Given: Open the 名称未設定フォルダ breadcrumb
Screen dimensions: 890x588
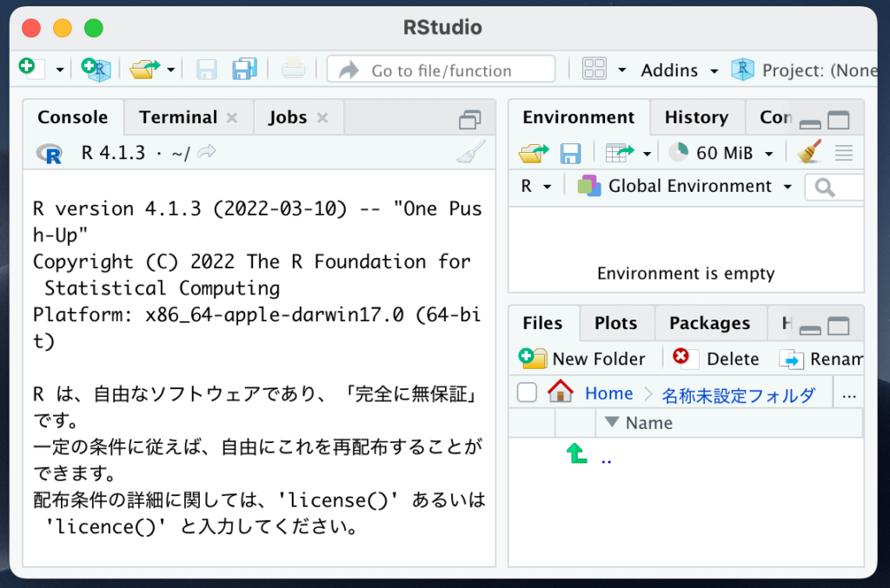Looking at the screenshot, I should [x=739, y=394].
